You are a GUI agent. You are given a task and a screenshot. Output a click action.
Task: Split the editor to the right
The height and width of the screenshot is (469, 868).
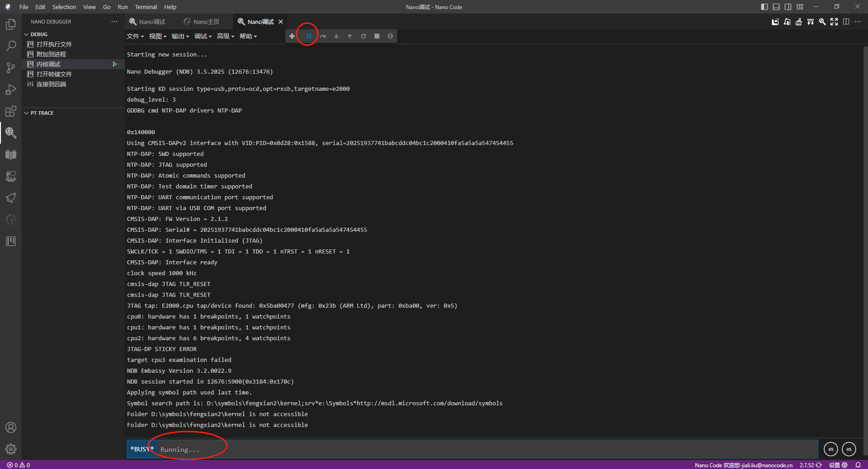click(x=846, y=22)
